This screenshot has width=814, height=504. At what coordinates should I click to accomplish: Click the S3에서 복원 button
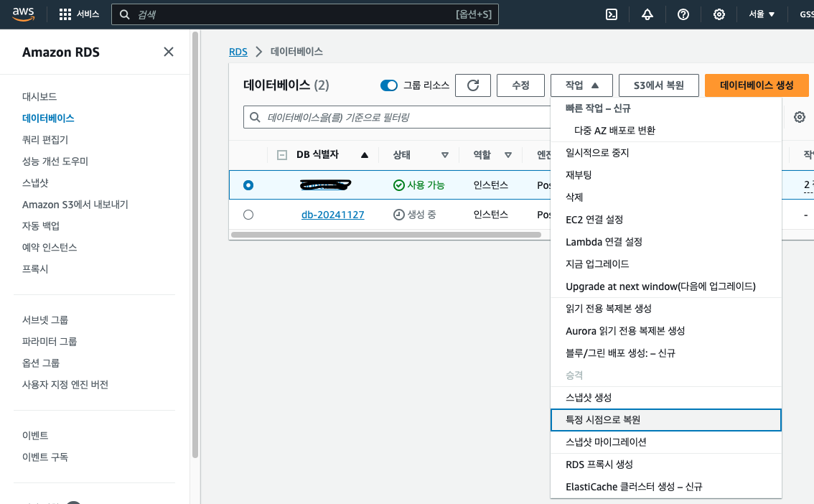pyautogui.click(x=659, y=85)
